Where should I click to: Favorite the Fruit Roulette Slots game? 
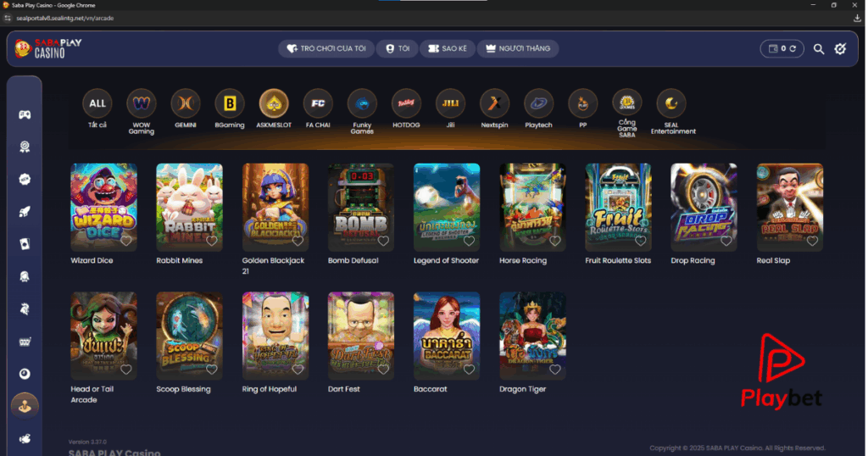pyautogui.click(x=641, y=241)
